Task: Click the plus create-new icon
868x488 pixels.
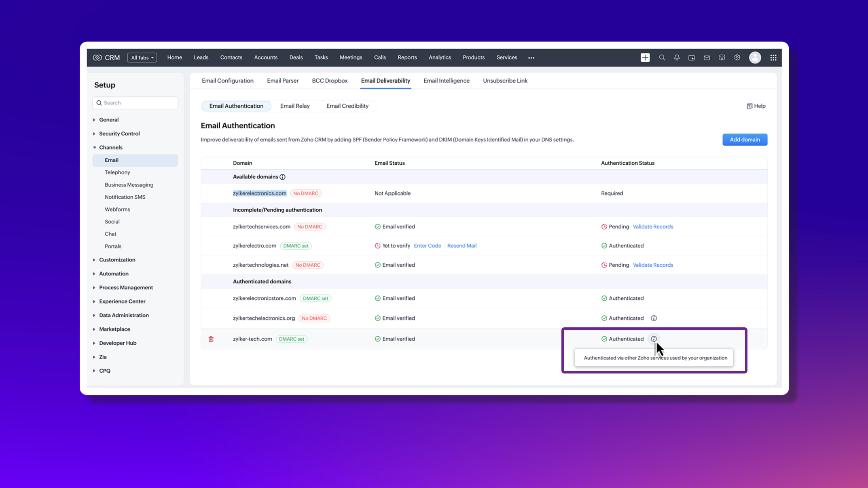Action: [x=645, y=57]
